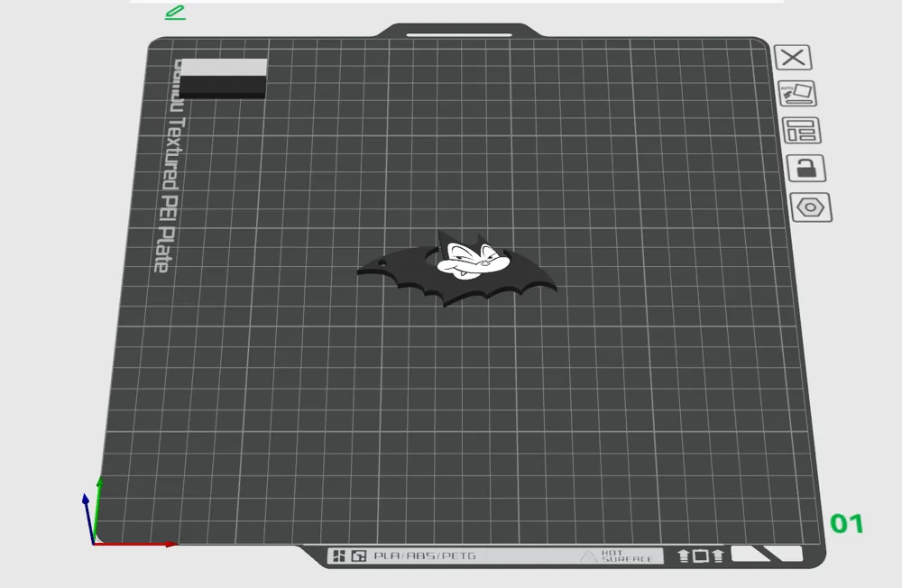The image size is (902, 588).
Task: Toggle the plate lock padlock icon
Action: 805,168
